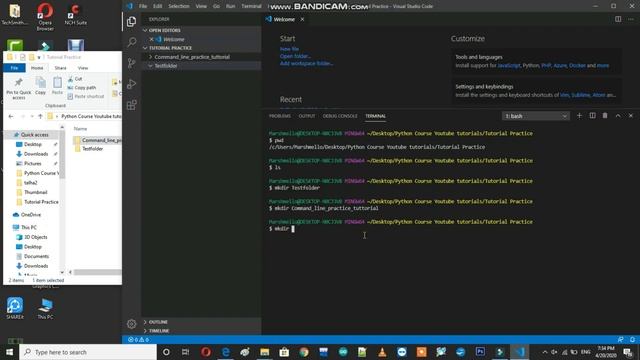Image resolution: width=640 pixels, height=360 pixels.
Task: Open Microsoft Edge from the taskbar
Action: 225,352
